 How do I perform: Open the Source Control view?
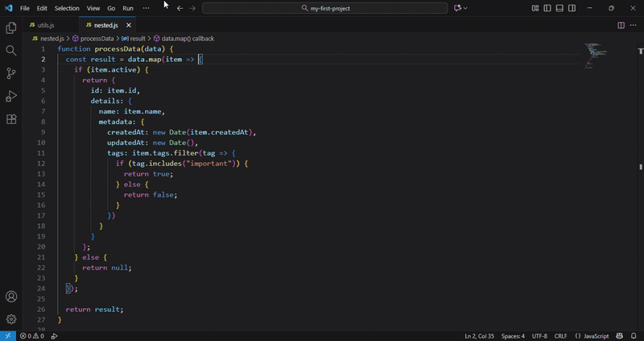point(11,73)
